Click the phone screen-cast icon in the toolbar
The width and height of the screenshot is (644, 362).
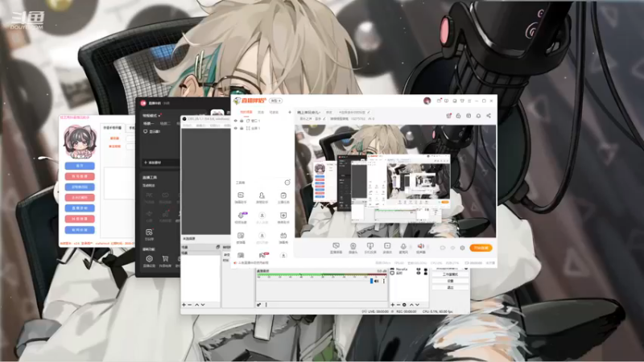(x=370, y=246)
